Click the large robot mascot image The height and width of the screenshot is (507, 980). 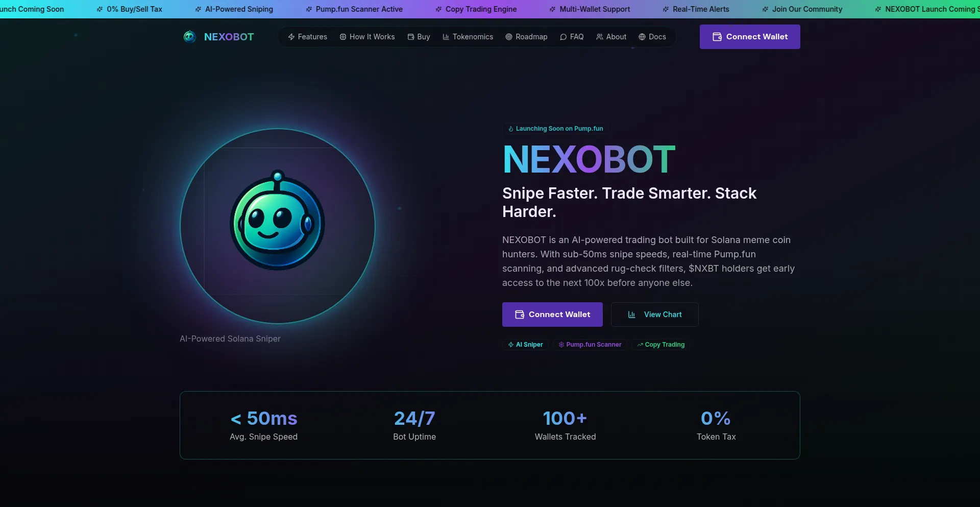coord(277,221)
